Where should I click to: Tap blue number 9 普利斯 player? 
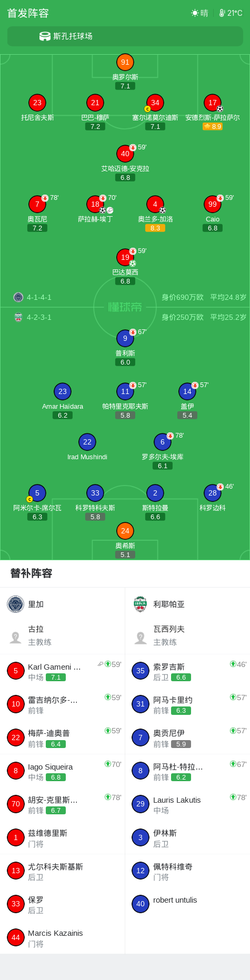tap(125, 338)
